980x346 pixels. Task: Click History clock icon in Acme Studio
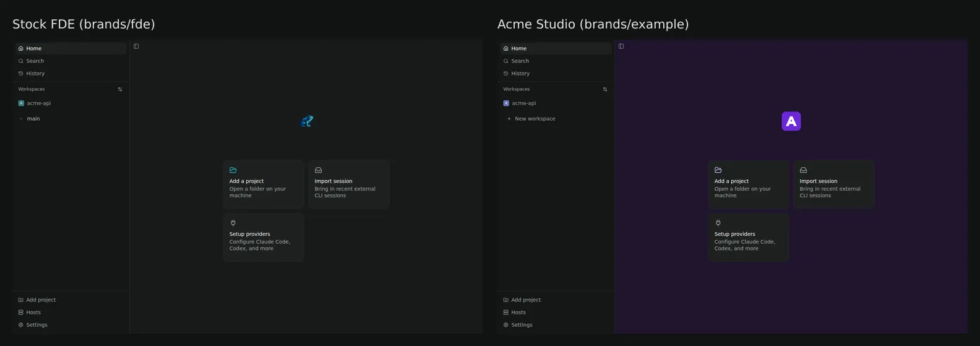click(506, 73)
